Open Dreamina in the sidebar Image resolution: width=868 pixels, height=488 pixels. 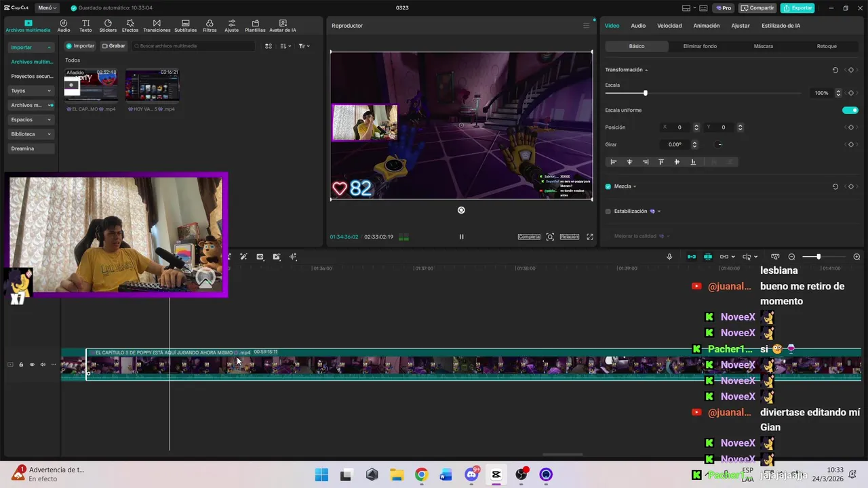(x=31, y=148)
